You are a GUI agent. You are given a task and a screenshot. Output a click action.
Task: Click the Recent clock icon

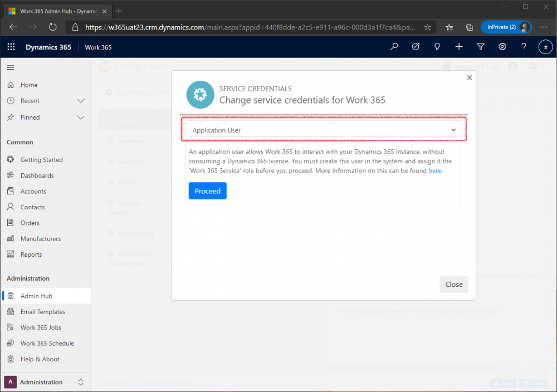point(11,101)
